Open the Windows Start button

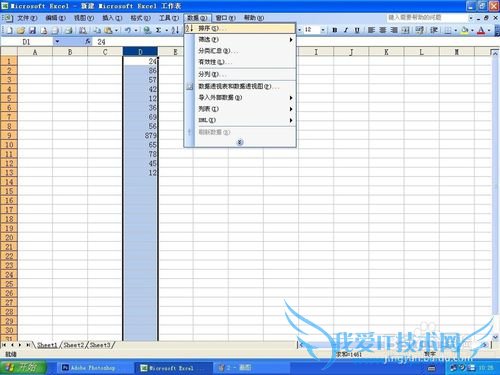pos(23,367)
